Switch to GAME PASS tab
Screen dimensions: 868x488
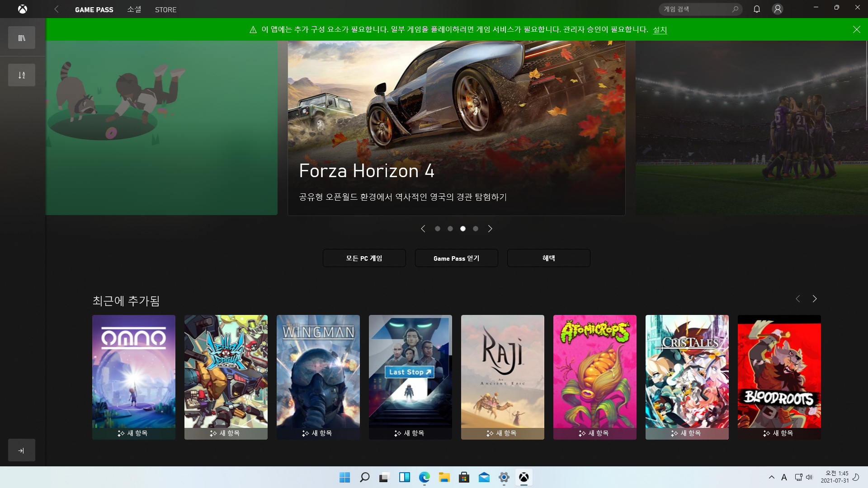[94, 9]
